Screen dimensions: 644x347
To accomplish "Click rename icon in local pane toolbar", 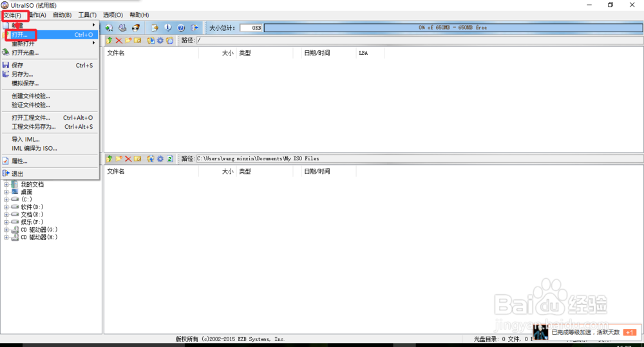I will (x=138, y=158).
